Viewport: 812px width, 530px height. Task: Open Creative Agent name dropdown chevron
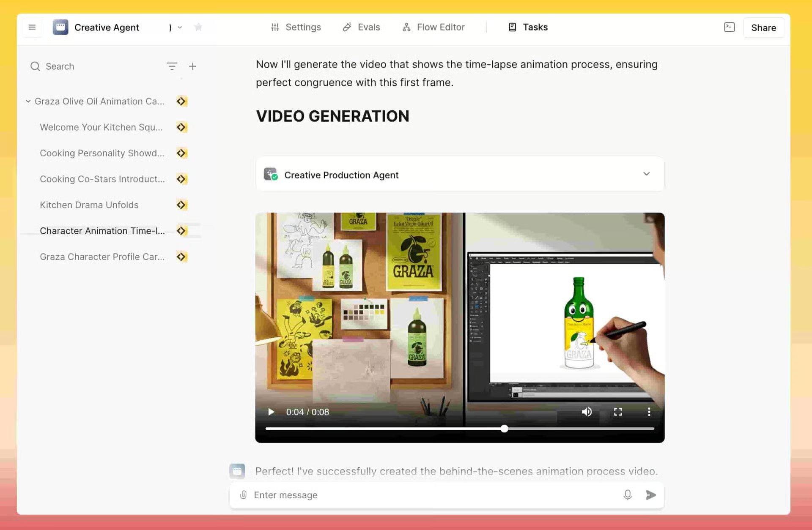click(x=180, y=27)
